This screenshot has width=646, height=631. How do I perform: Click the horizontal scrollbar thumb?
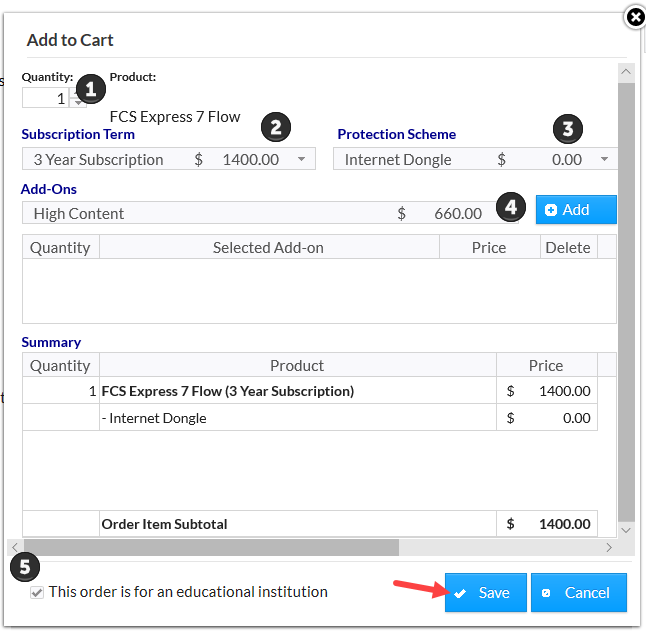tap(211, 547)
